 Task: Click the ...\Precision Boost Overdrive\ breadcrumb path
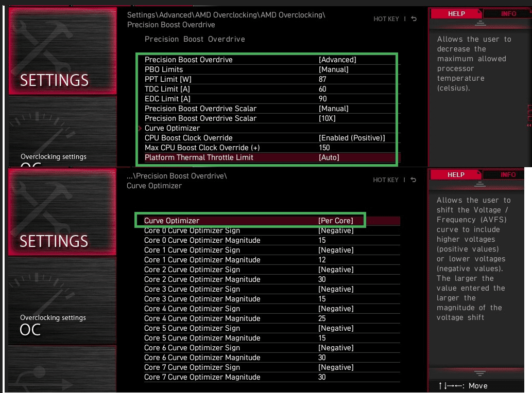pos(177,176)
